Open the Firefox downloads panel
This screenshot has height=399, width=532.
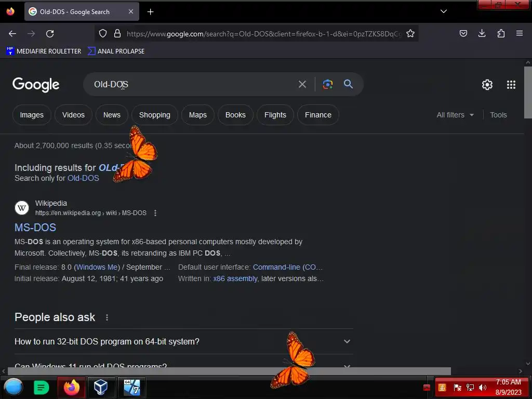(x=482, y=33)
